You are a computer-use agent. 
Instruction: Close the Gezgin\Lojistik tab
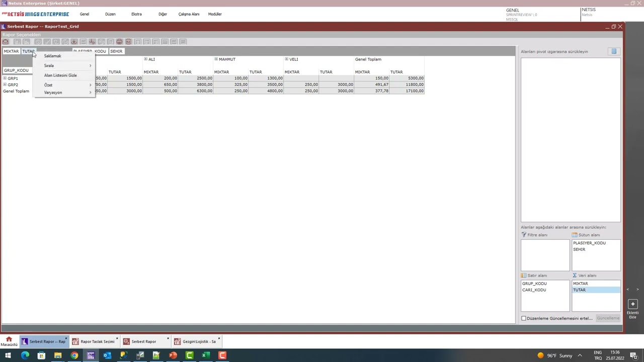(x=219, y=338)
